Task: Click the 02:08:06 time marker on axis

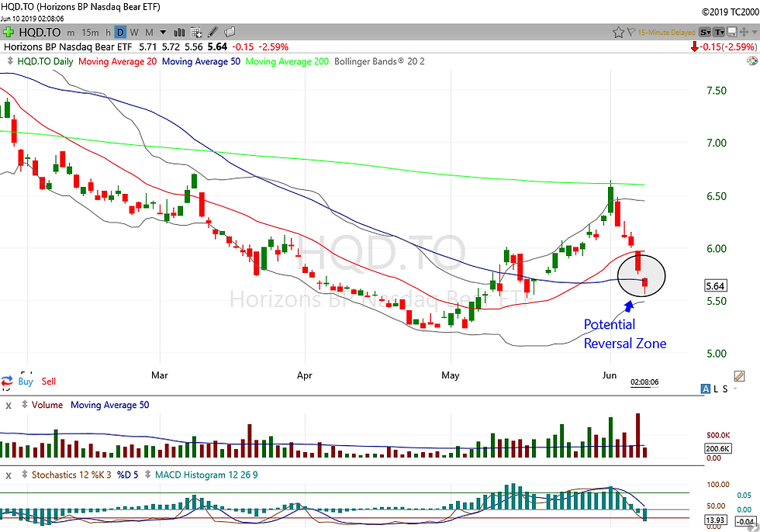Action: coord(644,382)
